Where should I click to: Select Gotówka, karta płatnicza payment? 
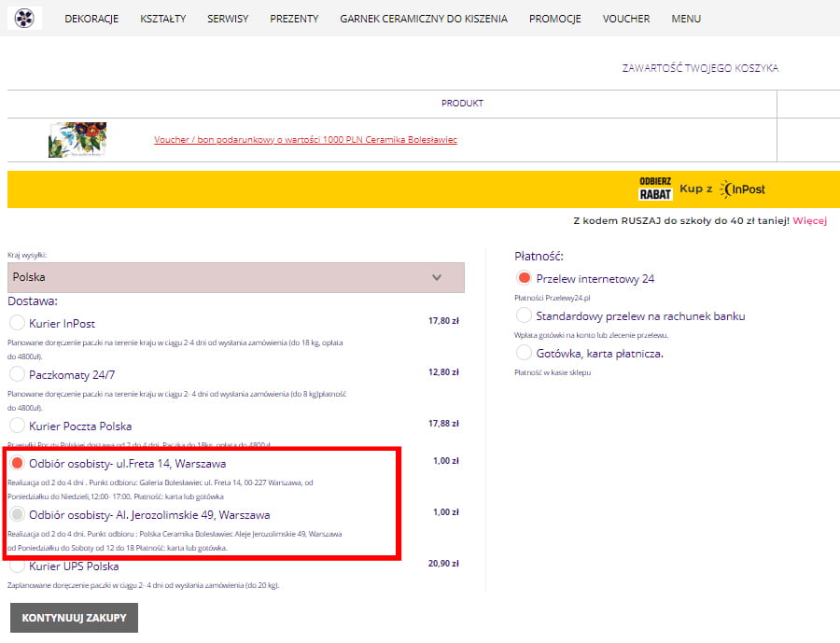[x=524, y=353]
